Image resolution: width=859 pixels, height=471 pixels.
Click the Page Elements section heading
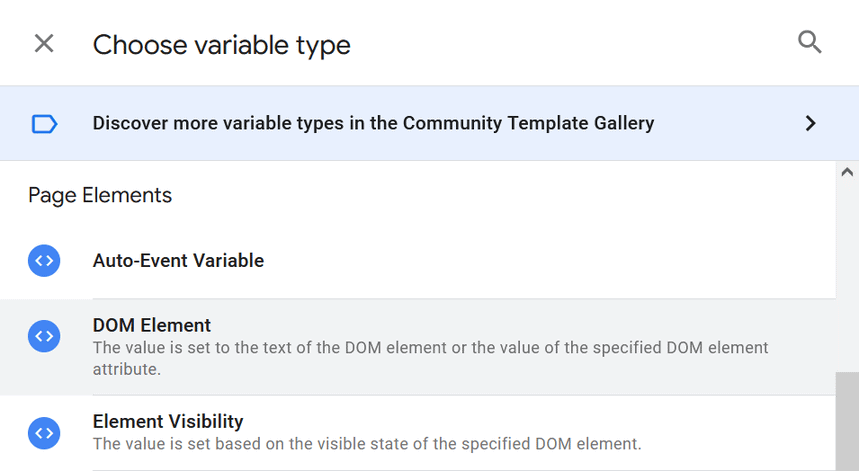[100, 196]
